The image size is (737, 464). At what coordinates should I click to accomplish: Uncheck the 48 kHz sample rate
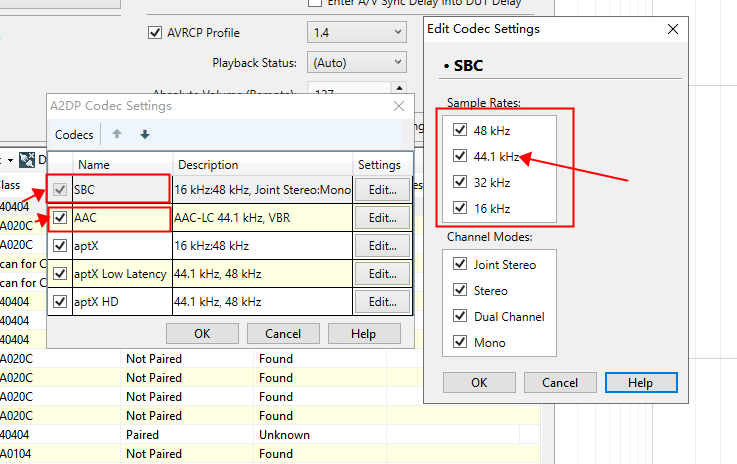(460, 130)
